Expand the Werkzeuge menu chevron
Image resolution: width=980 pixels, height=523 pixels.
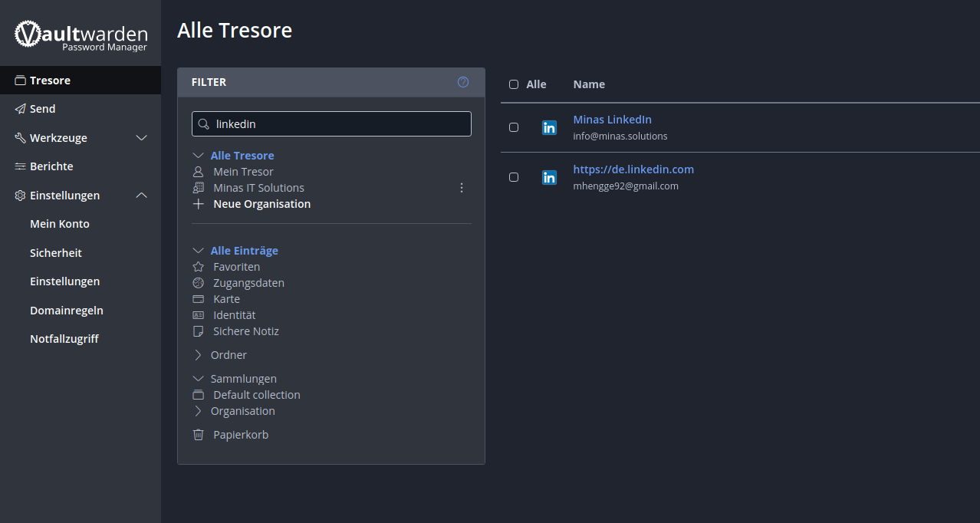pos(141,138)
